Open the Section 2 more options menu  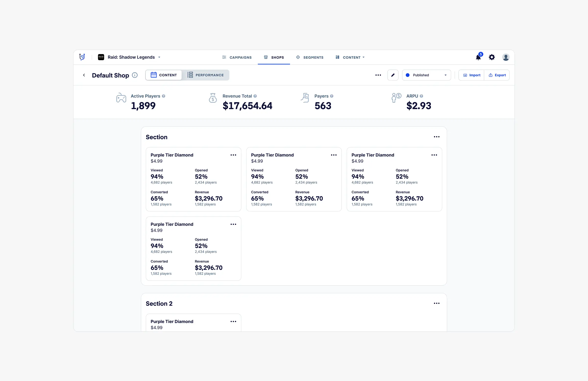[436, 303]
